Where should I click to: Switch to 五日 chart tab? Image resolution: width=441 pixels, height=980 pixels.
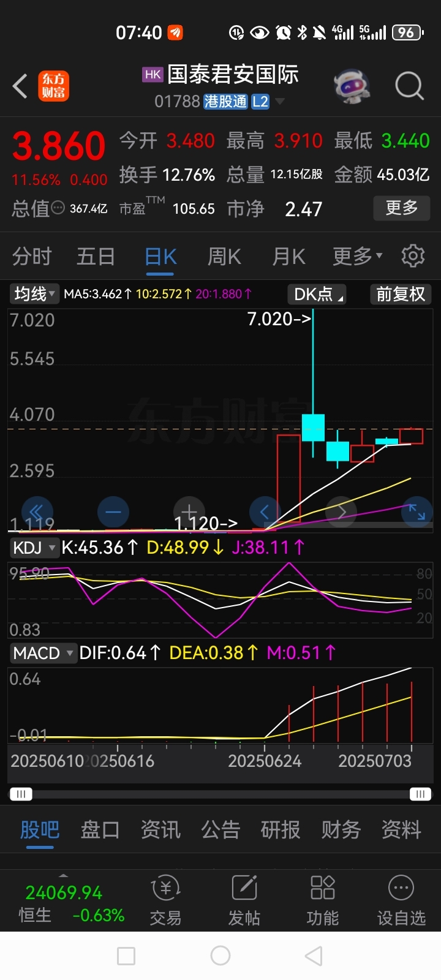96,256
